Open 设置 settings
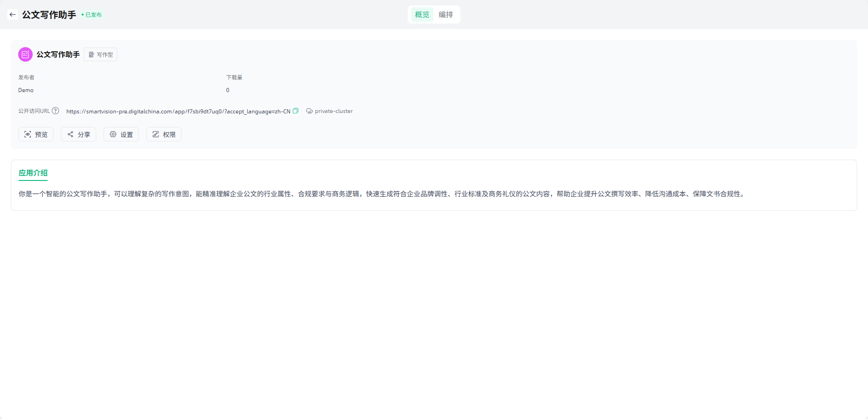 121,134
